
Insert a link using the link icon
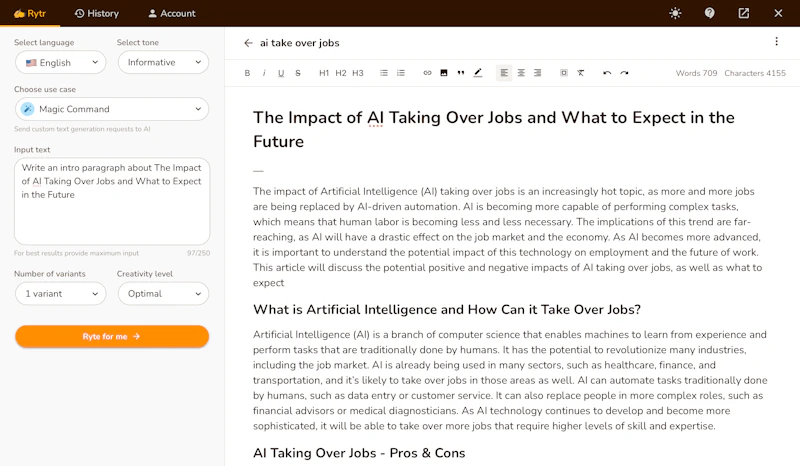pos(427,73)
